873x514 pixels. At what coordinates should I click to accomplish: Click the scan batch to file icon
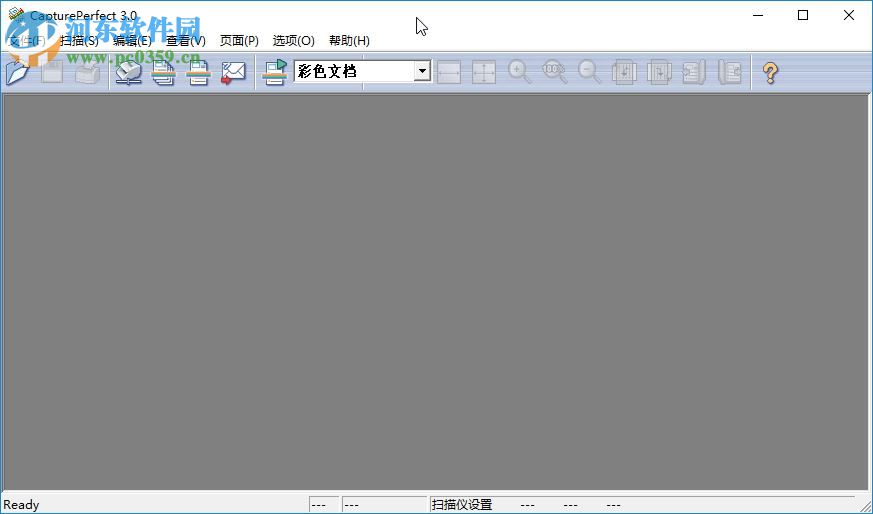(x=164, y=72)
